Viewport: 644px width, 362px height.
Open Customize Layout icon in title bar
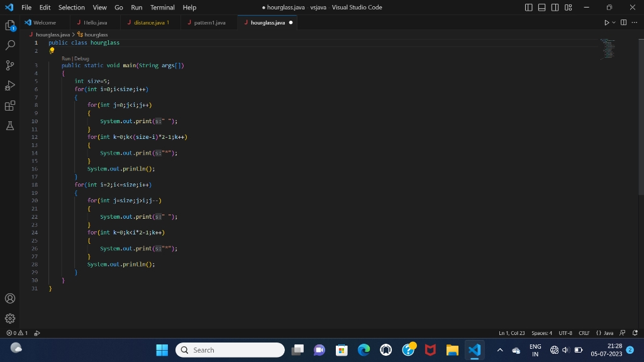pyautogui.click(x=568, y=8)
